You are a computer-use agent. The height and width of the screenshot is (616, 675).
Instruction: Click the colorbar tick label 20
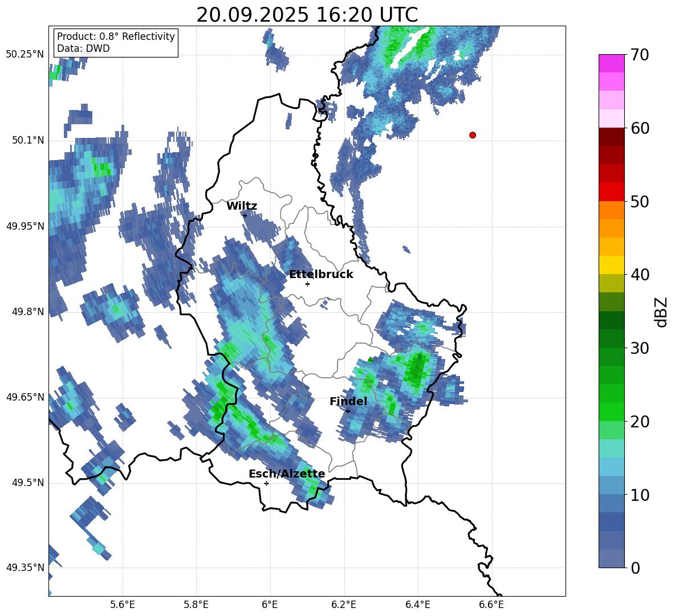pos(640,422)
